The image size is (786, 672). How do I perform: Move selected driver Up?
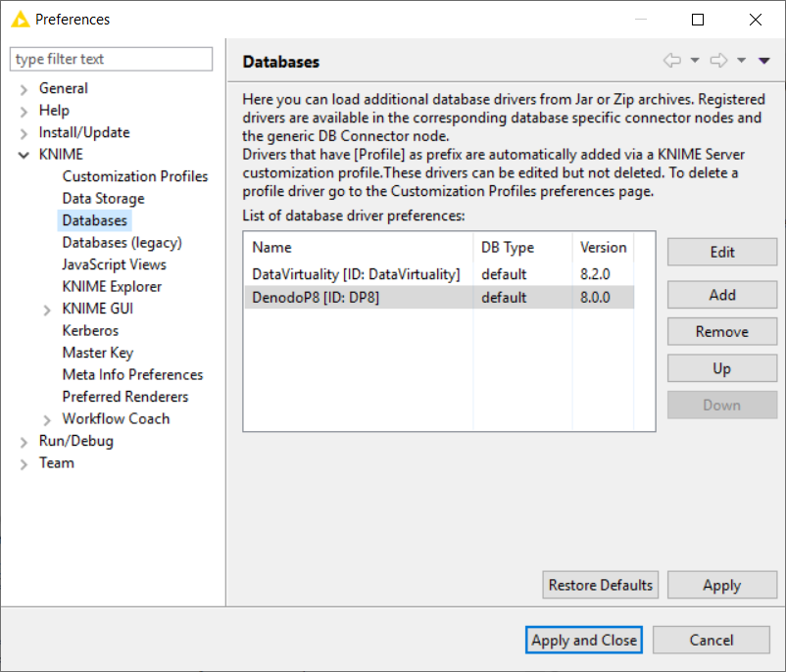(722, 368)
